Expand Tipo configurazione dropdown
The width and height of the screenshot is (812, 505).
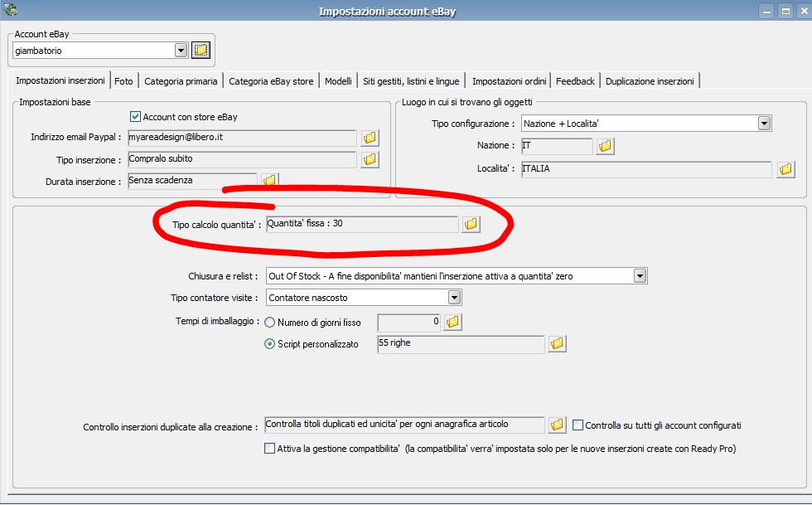coord(764,124)
